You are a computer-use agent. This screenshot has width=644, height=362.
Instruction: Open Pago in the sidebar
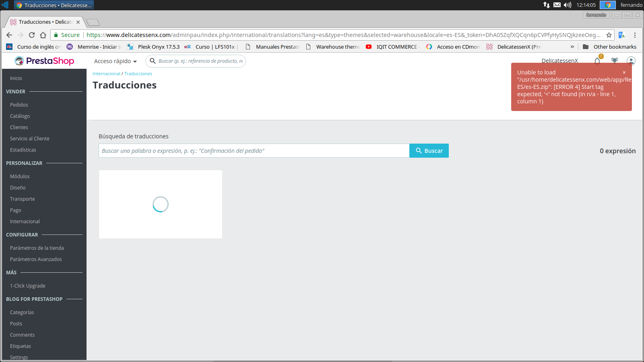[16, 210]
